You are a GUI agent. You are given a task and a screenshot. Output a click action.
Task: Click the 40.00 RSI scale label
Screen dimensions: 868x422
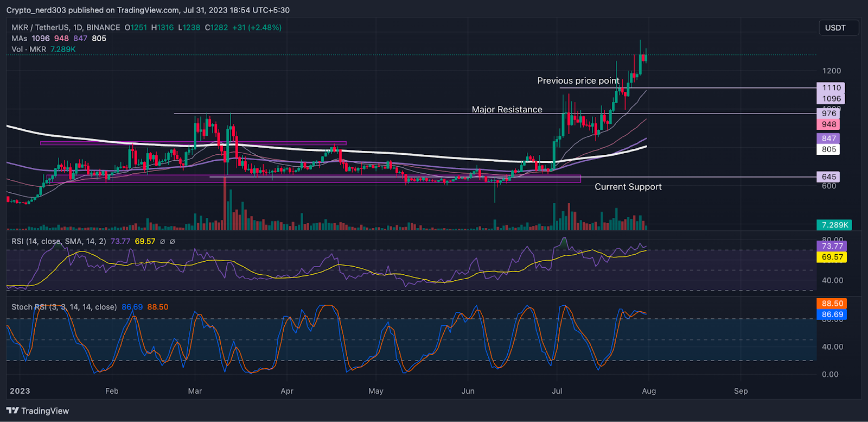pos(832,280)
